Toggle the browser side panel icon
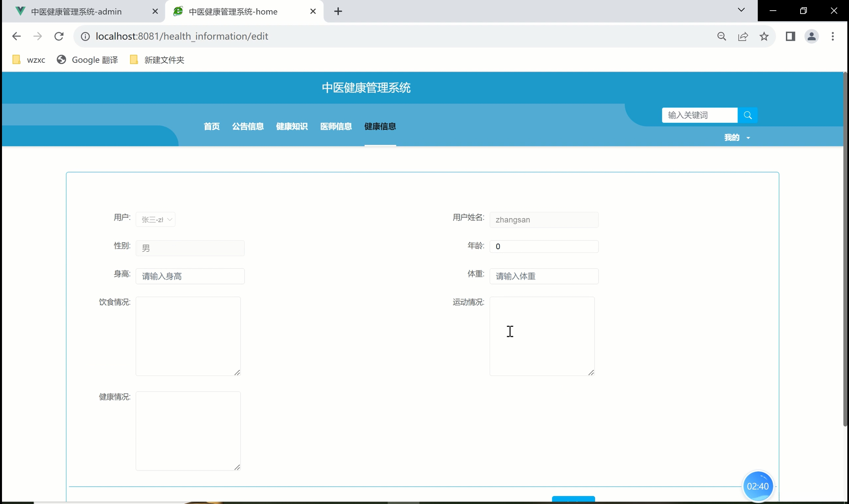Screen dimensions: 849x504 [x=790, y=36]
